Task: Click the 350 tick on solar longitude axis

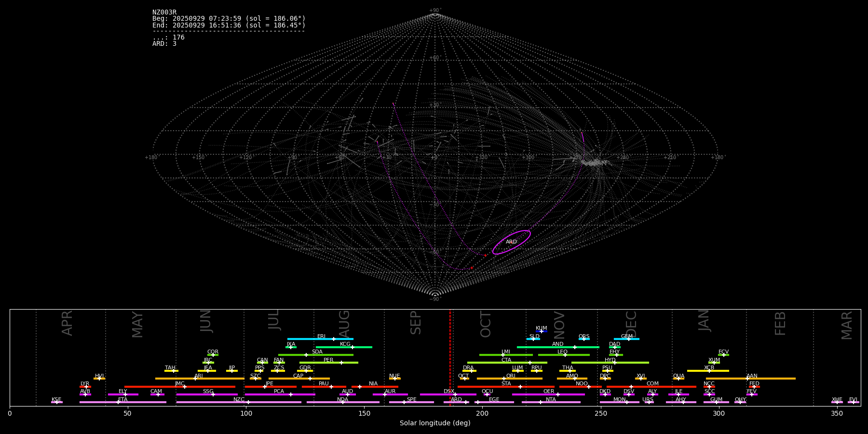Action: (x=837, y=413)
